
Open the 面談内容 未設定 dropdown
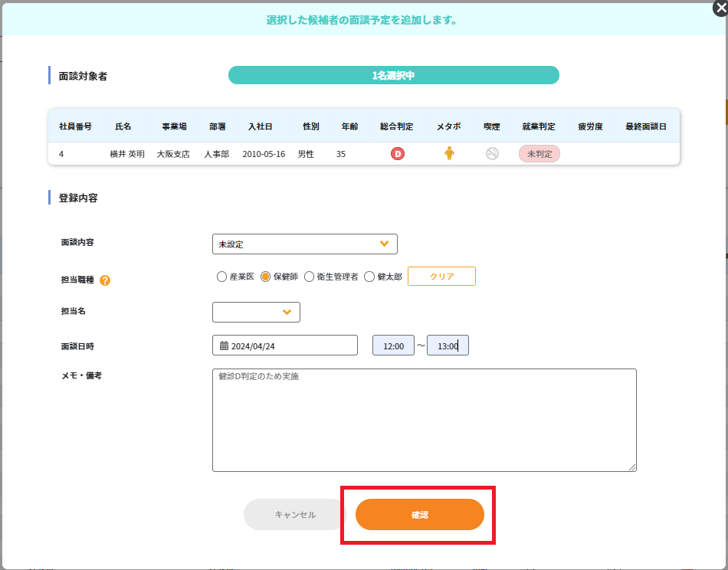(x=304, y=244)
